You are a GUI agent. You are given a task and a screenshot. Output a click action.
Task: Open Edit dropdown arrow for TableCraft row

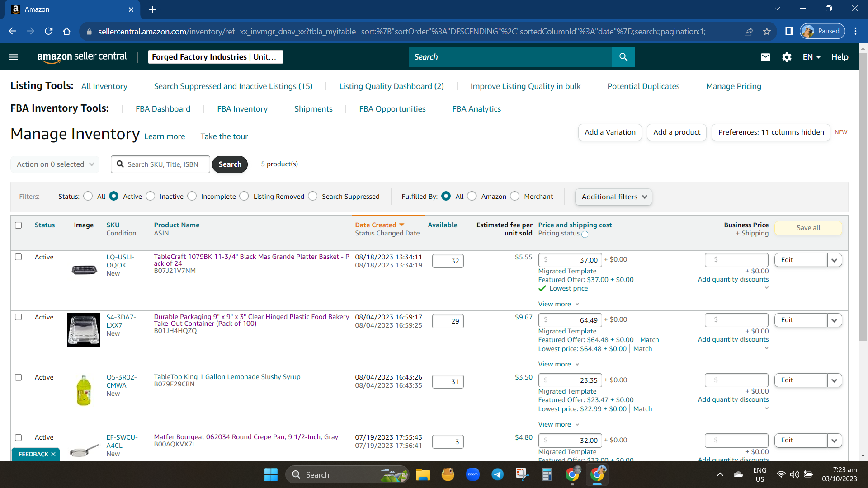[x=835, y=260]
